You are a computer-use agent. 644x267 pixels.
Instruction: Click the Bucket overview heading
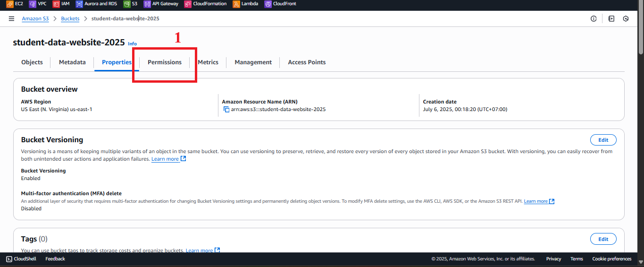tap(49, 89)
